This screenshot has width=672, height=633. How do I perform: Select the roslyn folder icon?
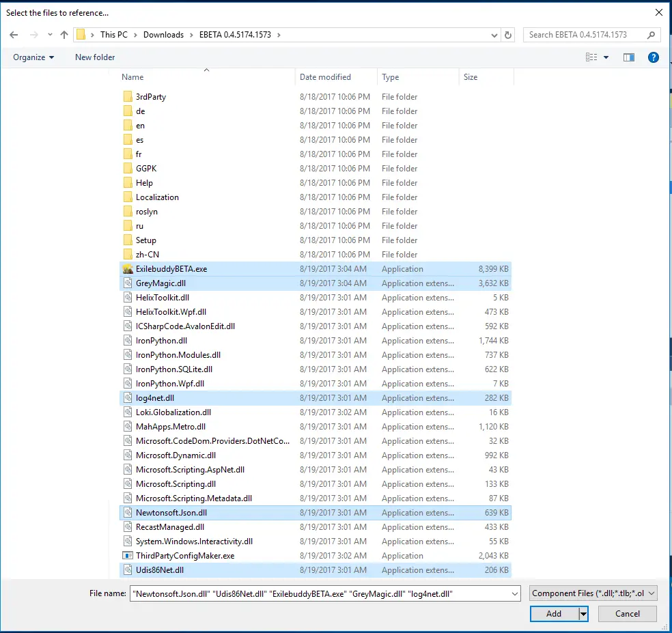coord(128,212)
